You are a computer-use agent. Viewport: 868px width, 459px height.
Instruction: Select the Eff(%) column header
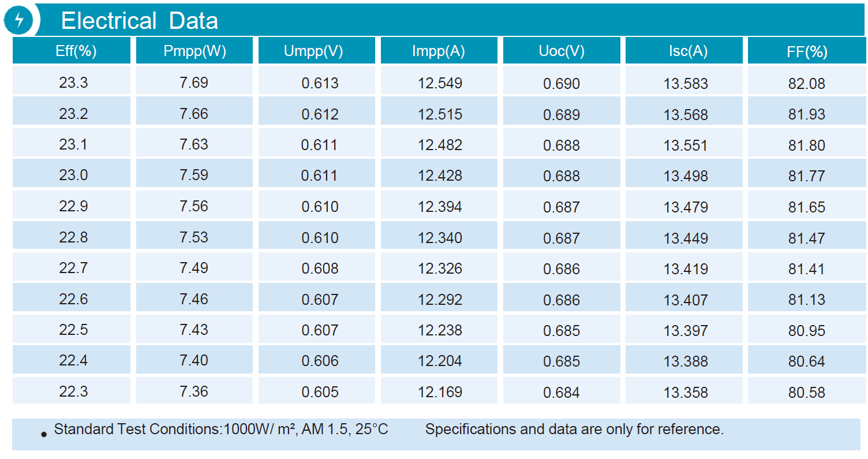(x=72, y=51)
